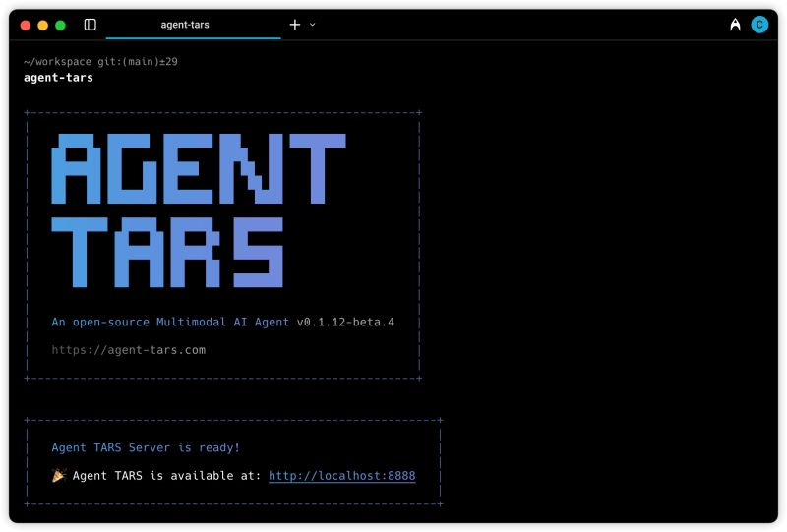Close the window with red button
The height and width of the screenshot is (532, 787).
pos(26,26)
